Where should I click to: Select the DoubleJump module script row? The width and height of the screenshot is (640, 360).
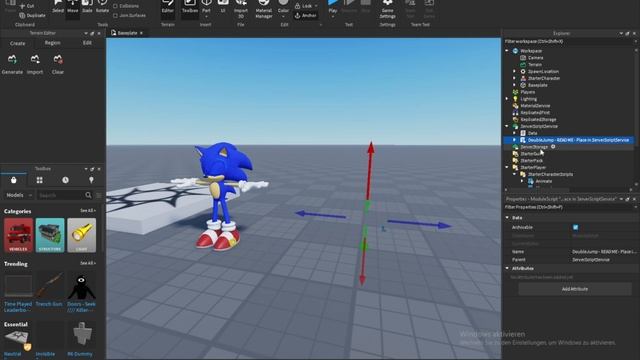point(569,140)
